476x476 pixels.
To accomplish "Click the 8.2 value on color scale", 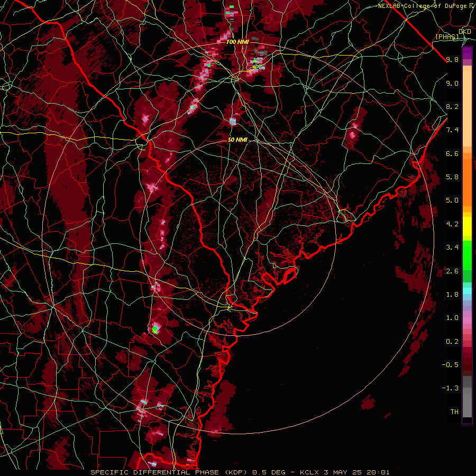I will pyautogui.click(x=452, y=106).
